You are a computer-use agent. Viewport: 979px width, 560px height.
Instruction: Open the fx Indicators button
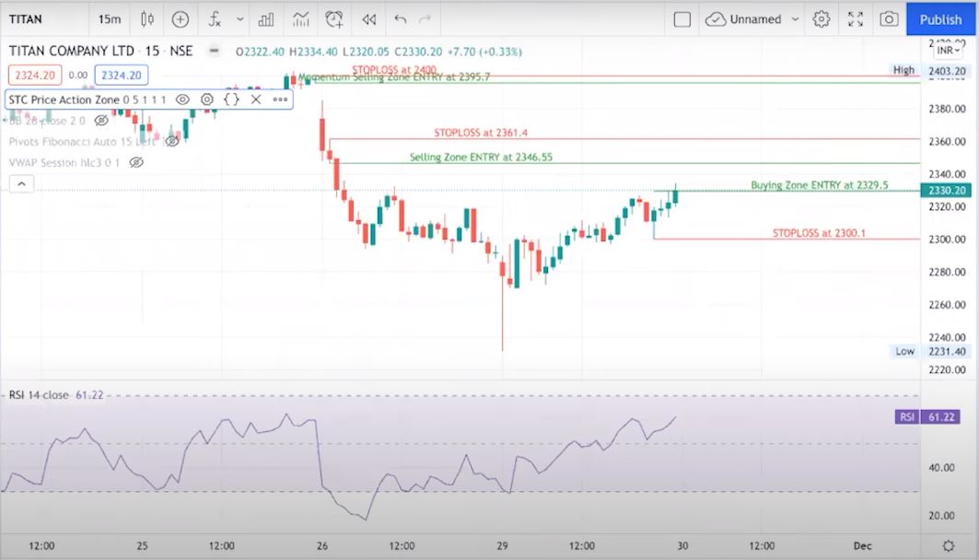[x=216, y=18]
